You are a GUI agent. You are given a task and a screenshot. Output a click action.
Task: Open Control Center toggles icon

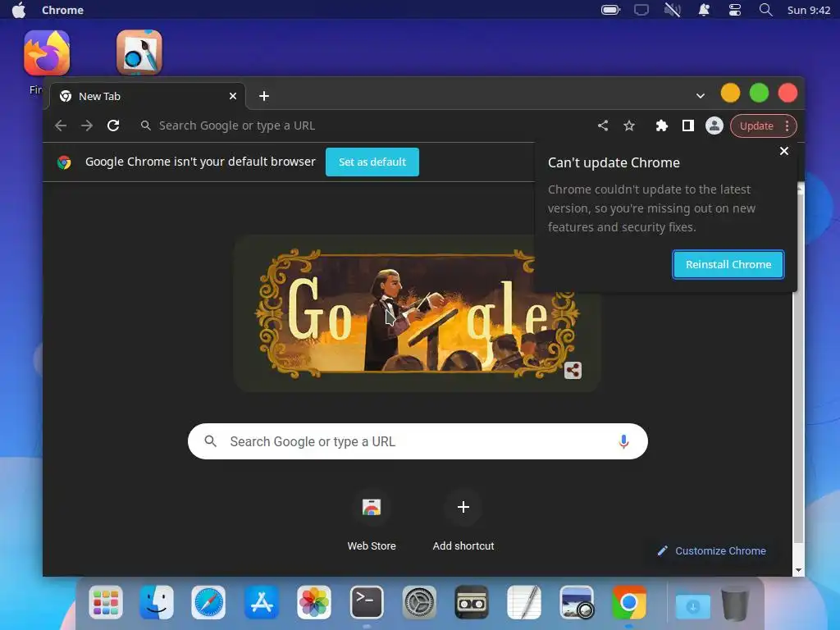tap(735, 10)
